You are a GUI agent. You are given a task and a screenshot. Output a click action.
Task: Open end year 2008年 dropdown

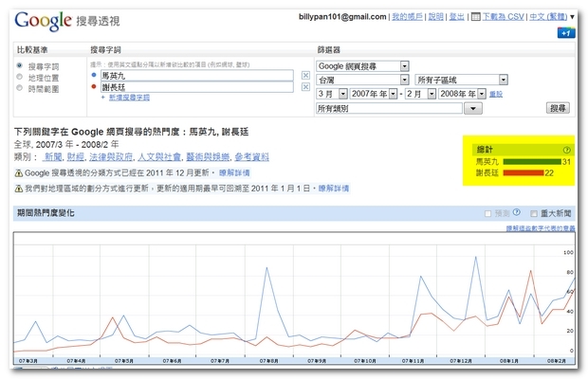[x=462, y=94]
